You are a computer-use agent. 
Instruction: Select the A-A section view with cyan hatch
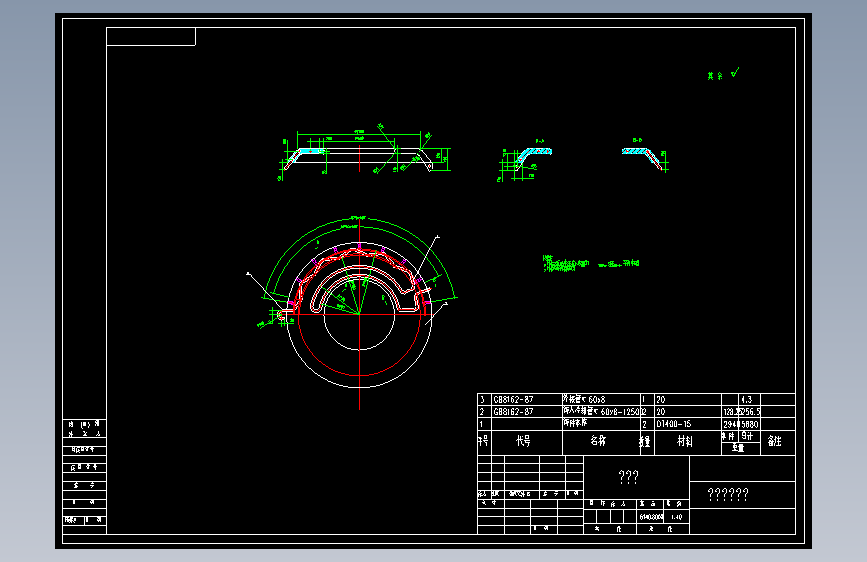(525, 160)
